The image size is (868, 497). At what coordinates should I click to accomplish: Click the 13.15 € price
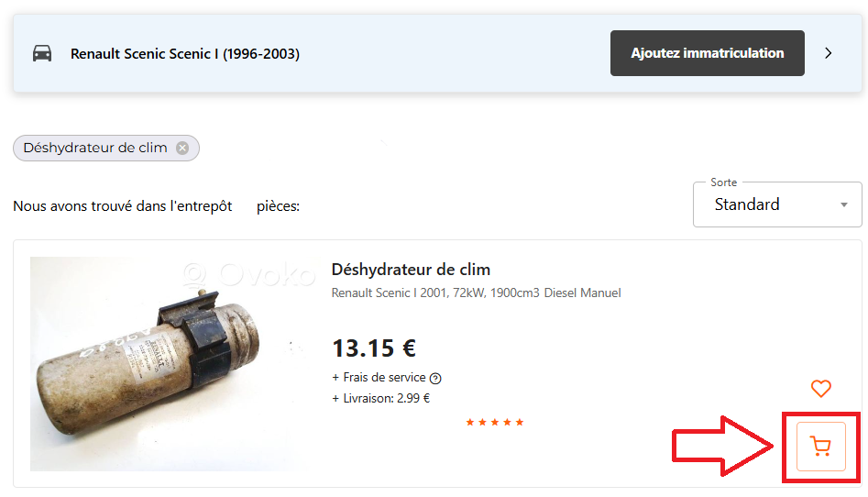[x=374, y=348]
